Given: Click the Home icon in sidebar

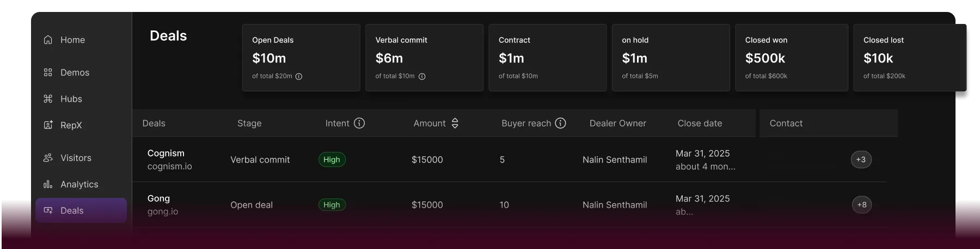Looking at the screenshot, I should [48, 40].
